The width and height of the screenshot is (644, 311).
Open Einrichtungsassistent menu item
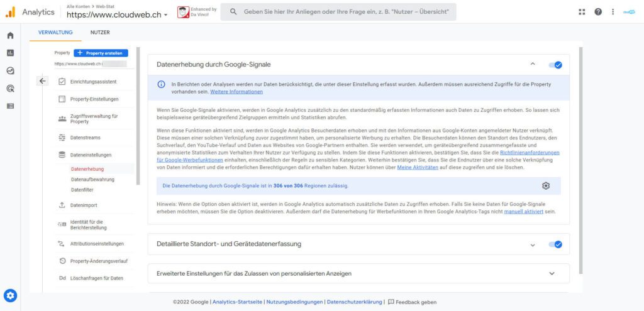(93, 82)
